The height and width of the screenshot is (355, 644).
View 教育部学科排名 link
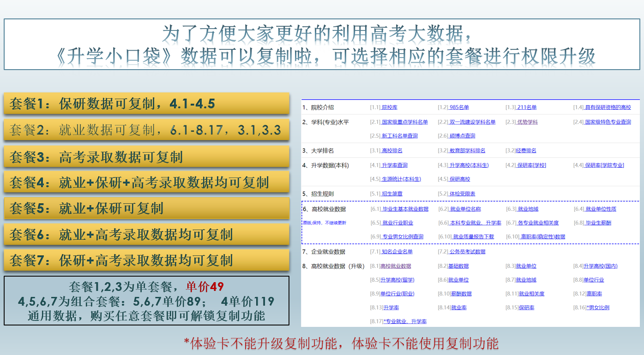pos(467,151)
